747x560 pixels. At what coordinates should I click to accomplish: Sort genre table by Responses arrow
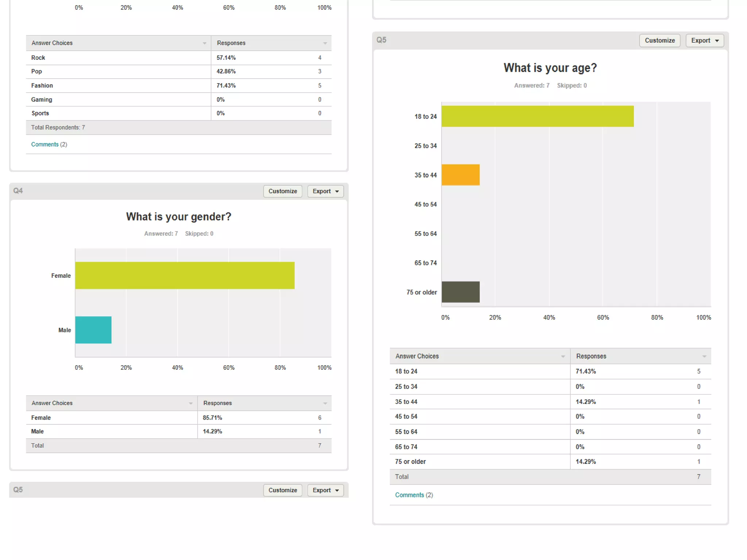point(325,43)
